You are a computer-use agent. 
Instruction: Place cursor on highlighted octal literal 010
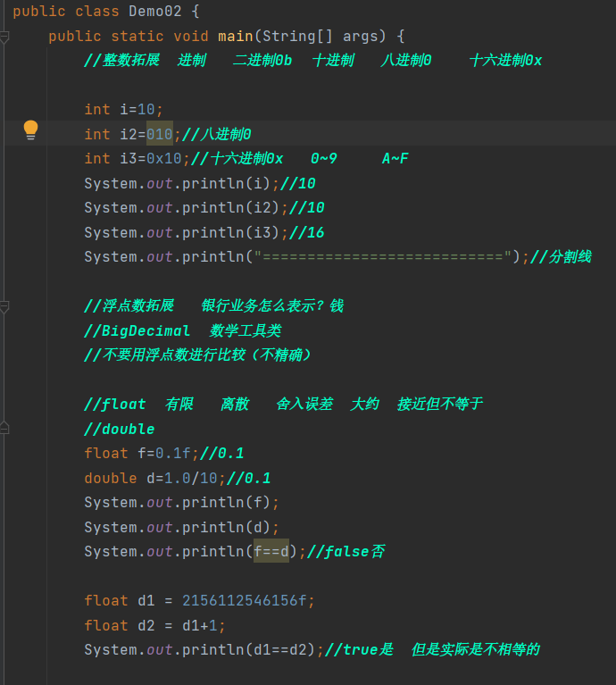click(160, 134)
